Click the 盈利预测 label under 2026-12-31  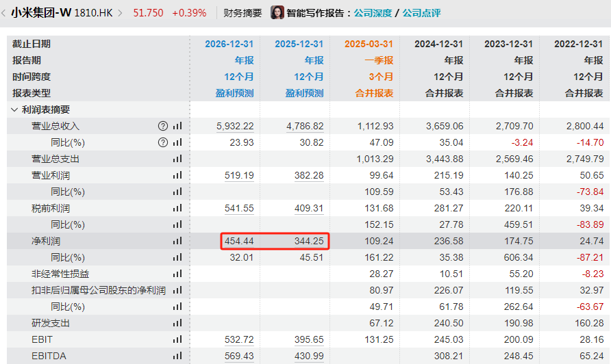234,94
